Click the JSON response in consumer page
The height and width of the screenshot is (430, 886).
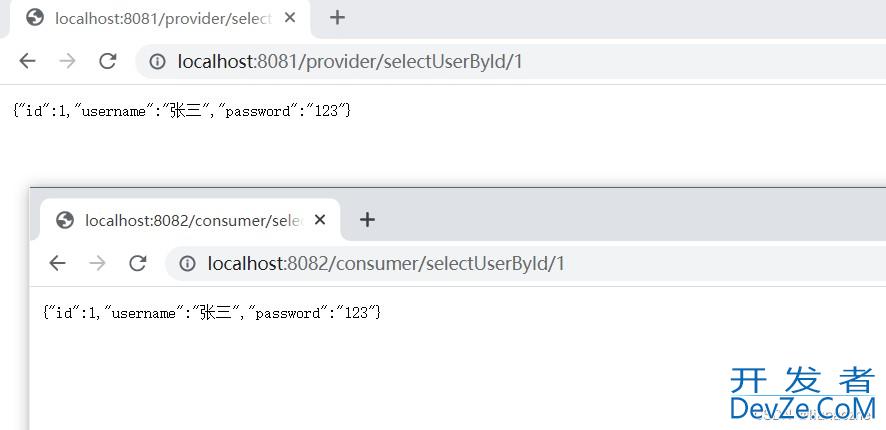click(x=212, y=312)
